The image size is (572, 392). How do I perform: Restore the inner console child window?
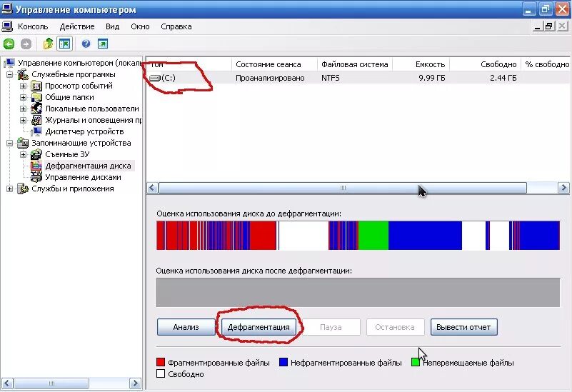(549, 26)
